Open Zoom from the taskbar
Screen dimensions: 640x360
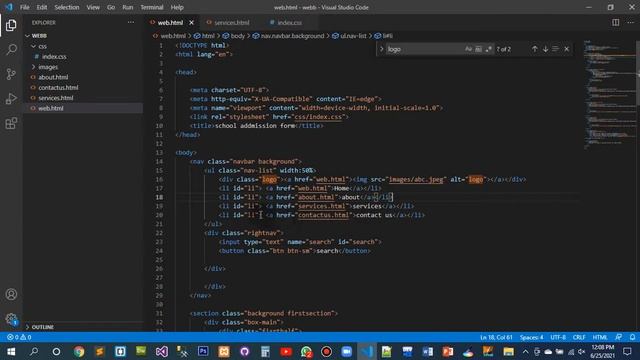tap(347, 351)
